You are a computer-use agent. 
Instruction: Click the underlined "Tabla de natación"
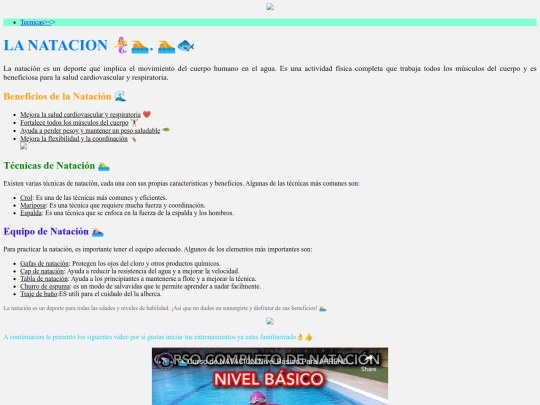[x=44, y=279]
